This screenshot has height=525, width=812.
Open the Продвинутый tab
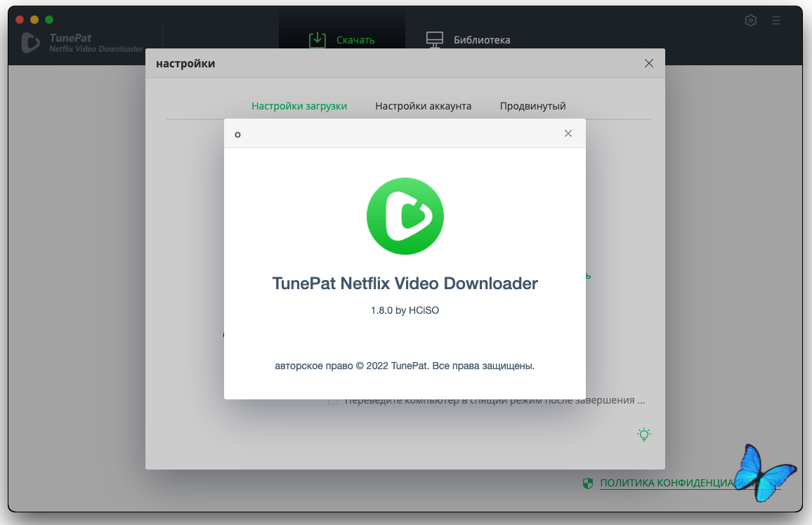[532, 106]
